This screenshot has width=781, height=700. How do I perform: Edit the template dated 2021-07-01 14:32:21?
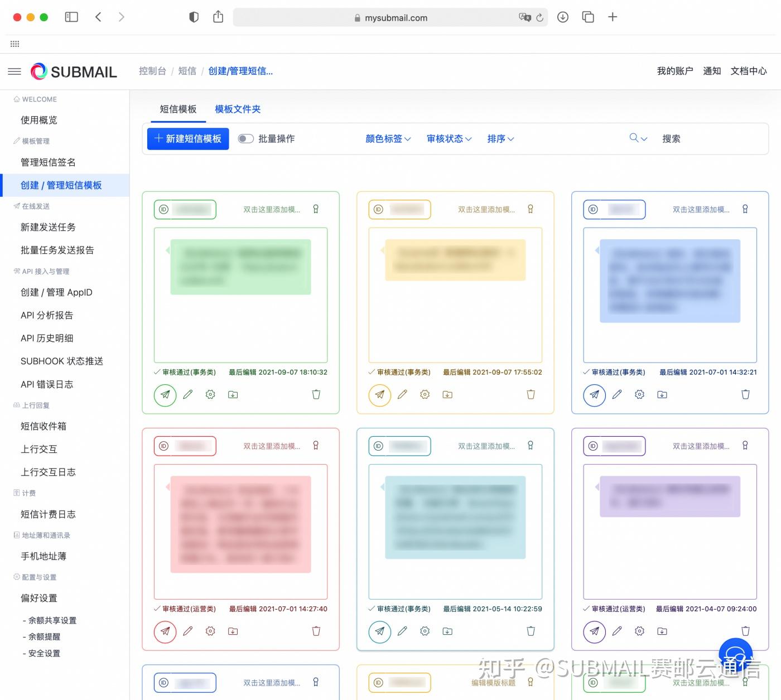point(617,394)
